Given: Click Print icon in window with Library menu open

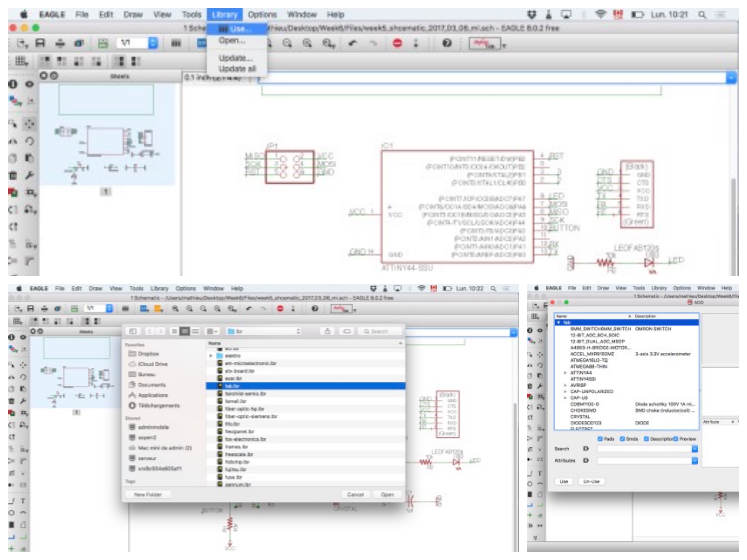Looking at the screenshot, I should click(60, 43).
